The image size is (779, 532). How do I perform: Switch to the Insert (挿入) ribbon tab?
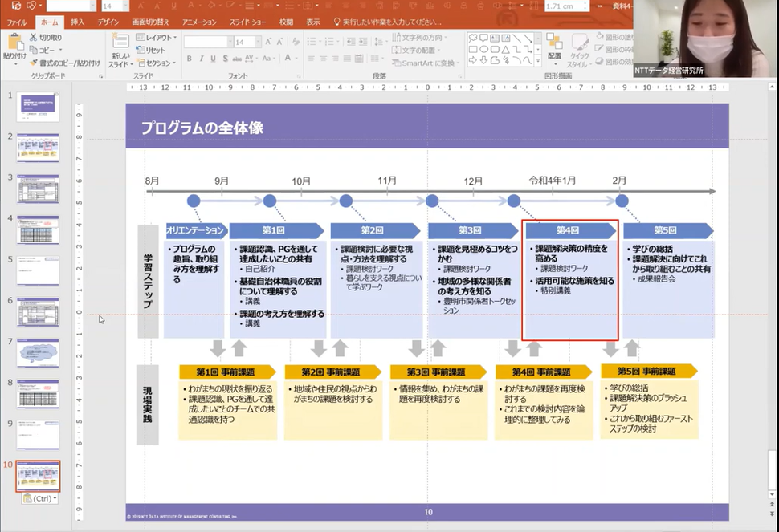click(x=77, y=22)
